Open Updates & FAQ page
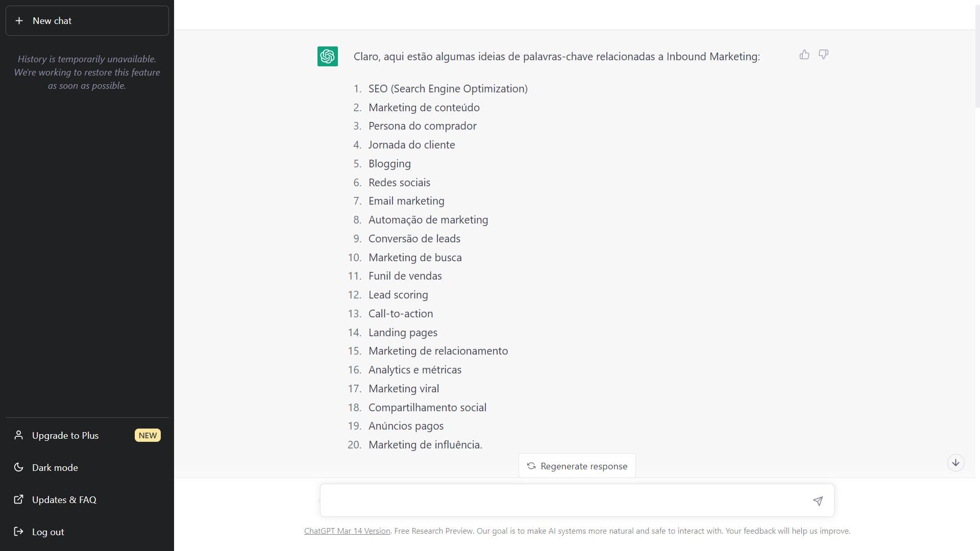Image resolution: width=980 pixels, height=551 pixels. click(x=64, y=499)
